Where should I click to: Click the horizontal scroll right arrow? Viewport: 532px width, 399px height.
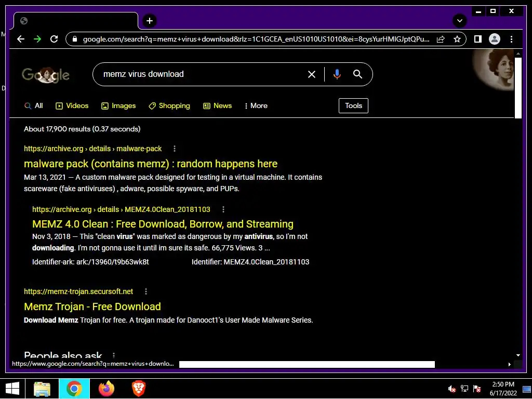click(509, 364)
